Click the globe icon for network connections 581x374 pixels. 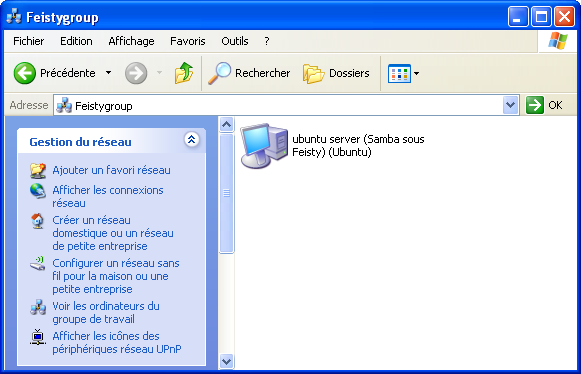tap(38, 191)
